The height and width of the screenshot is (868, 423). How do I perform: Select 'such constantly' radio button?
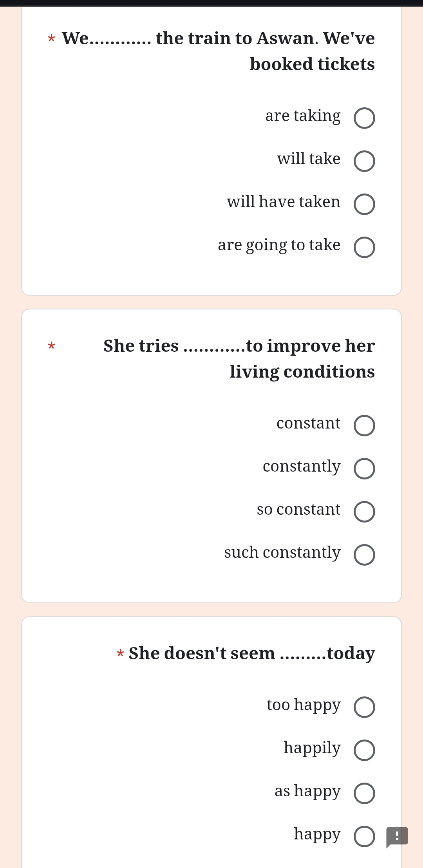[x=364, y=555]
